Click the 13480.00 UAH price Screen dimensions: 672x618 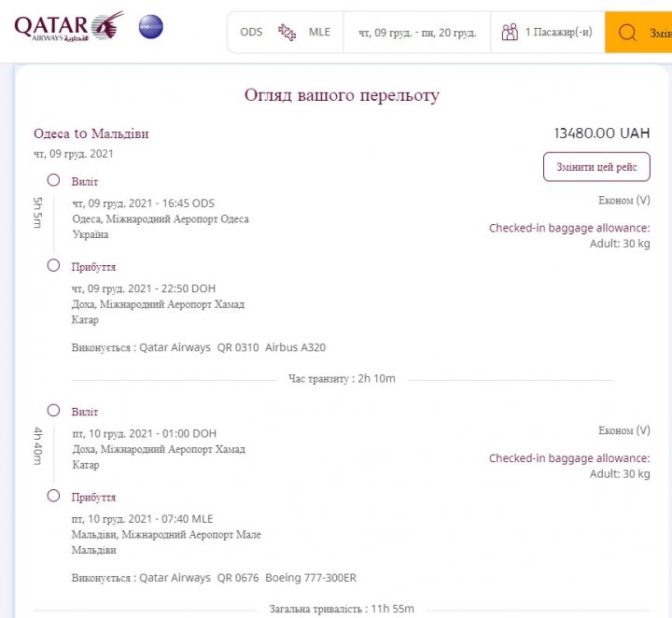click(601, 133)
